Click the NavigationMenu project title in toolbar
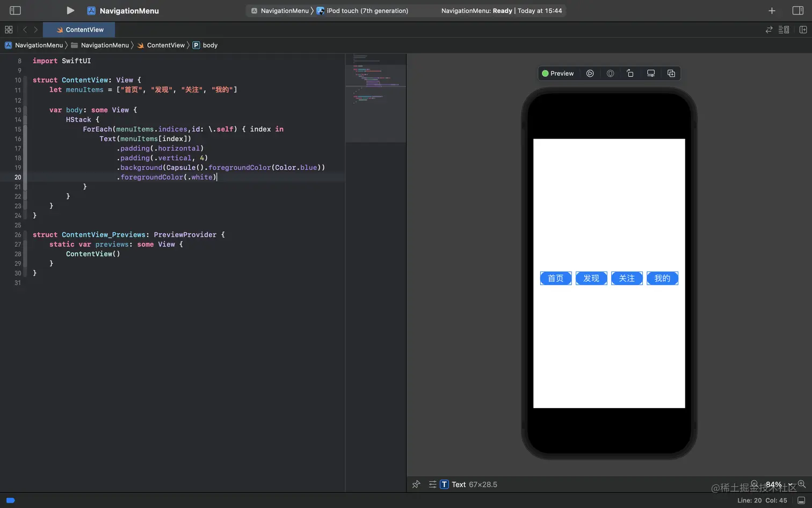 coord(129,11)
